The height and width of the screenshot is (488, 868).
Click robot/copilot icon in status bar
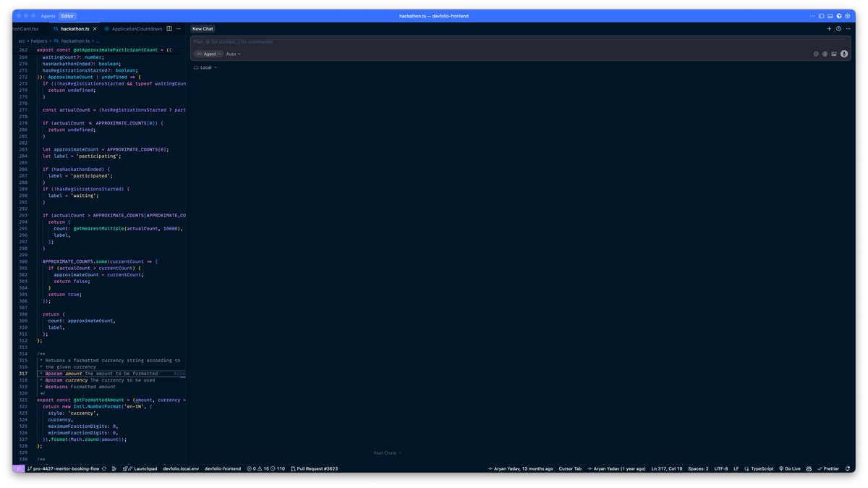coord(809,468)
